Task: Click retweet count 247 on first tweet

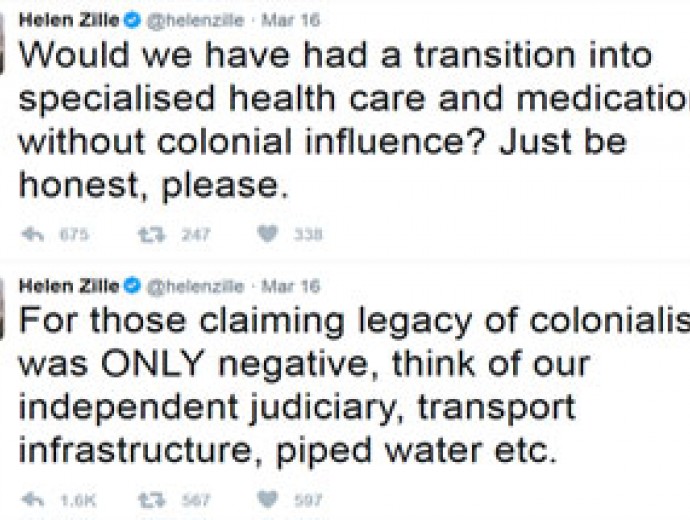Action: pos(196,234)
